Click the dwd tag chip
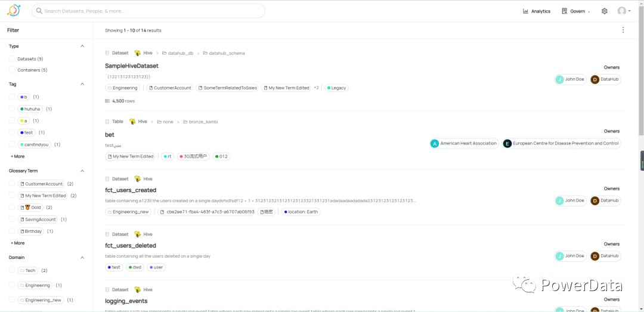Viewport: 644px width, 312px height. point(135,267)
